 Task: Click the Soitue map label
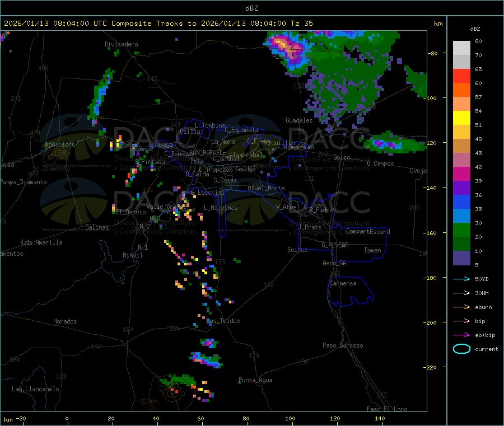pyautogui.click(x=297, y=250)
